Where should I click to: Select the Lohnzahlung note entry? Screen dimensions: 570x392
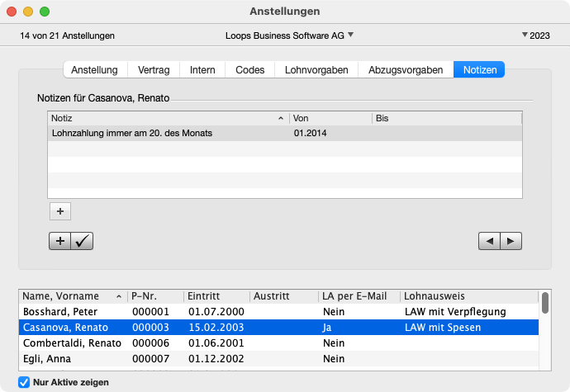pyautogui.click(x=165, y=133)
